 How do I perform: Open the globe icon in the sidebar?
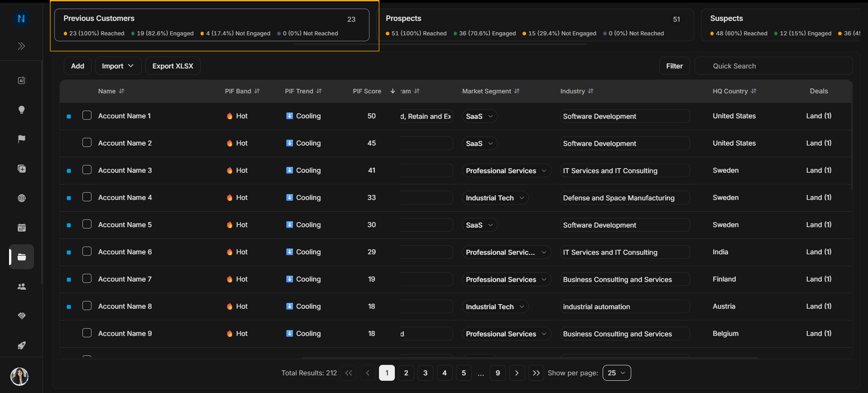[21, 198]
